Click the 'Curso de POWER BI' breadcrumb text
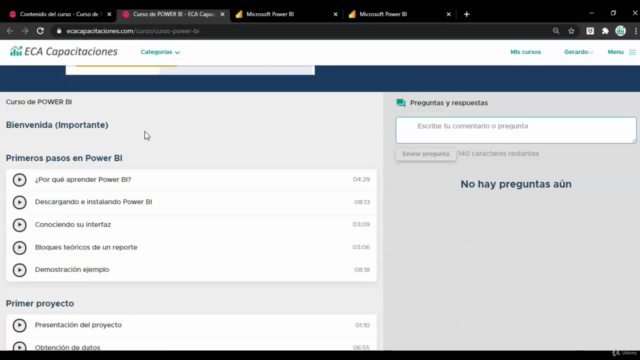This screenshot has width=640, height=360. pyautogui.click(x=39, y=102)
